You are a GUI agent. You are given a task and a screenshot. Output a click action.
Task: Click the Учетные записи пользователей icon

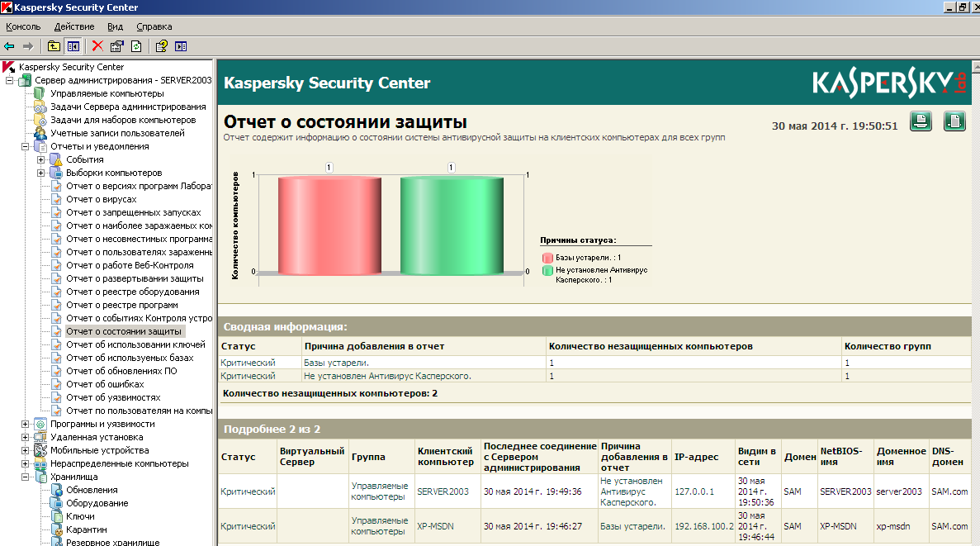tap(40, 133)
